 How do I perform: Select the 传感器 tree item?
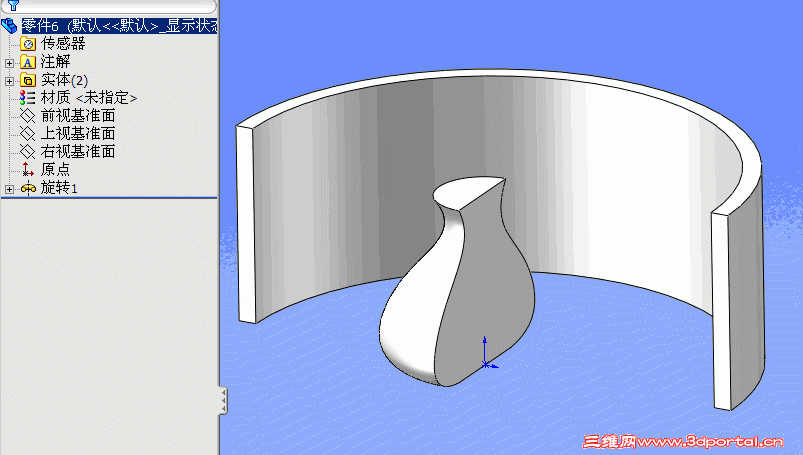(62, 44)
